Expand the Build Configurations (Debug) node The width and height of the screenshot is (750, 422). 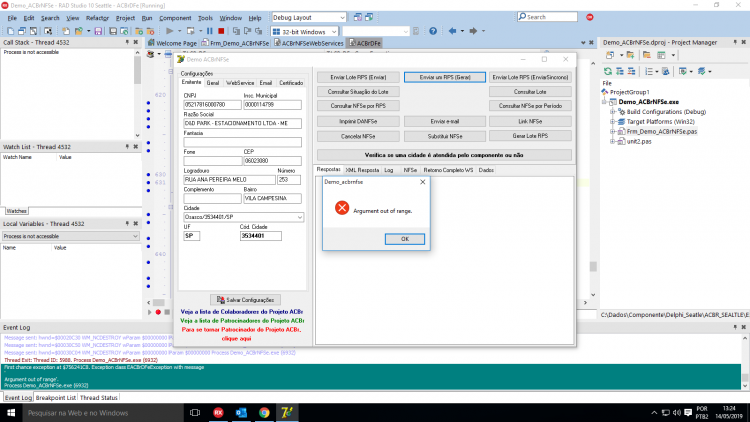612,111
